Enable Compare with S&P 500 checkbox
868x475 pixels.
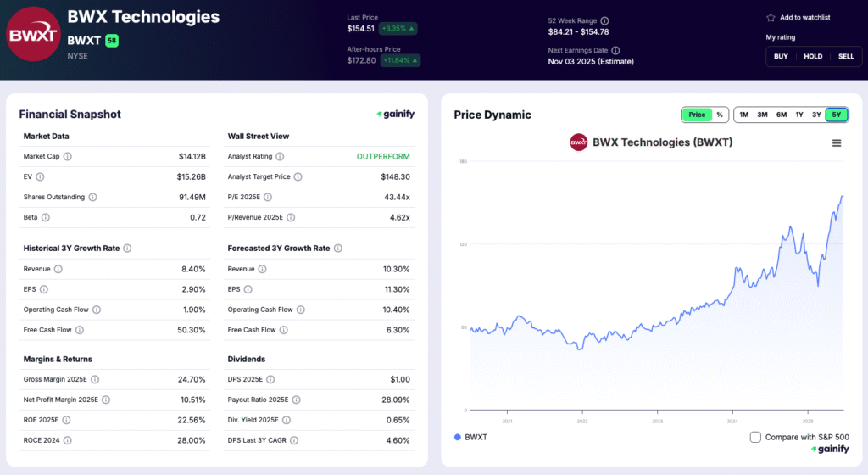(x=755, y=438)
